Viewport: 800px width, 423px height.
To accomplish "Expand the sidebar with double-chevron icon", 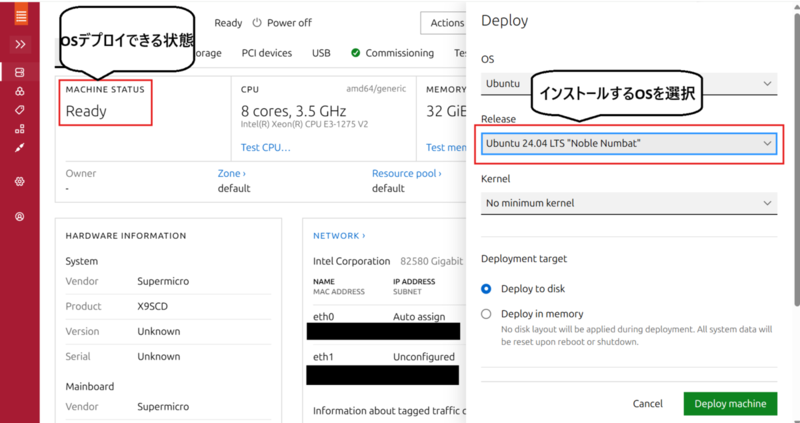I will tap(20, 45).
